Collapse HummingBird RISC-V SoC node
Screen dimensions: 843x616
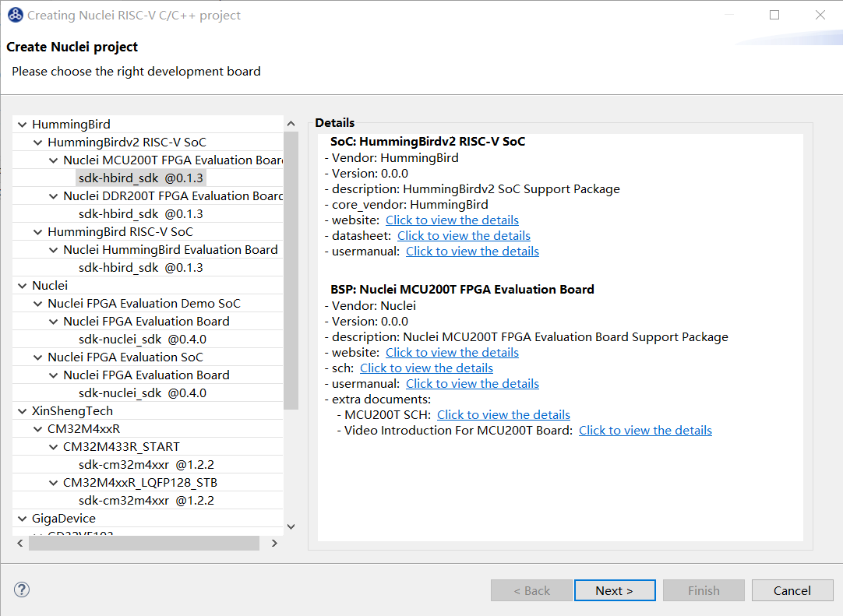pos(37,232)
